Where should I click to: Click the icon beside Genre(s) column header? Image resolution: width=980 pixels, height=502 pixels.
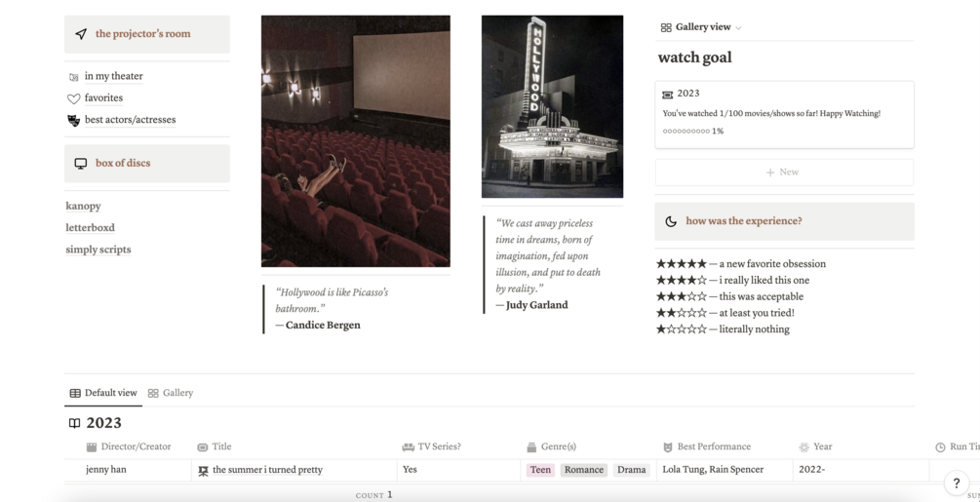coord(531,447)
